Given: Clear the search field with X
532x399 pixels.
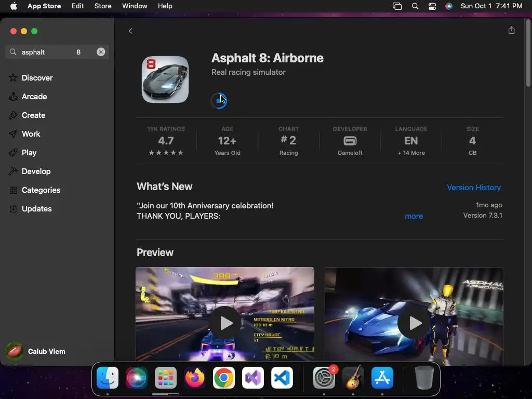Looking at the screenshot, I should pyautogui.click(x=101, y=52).
